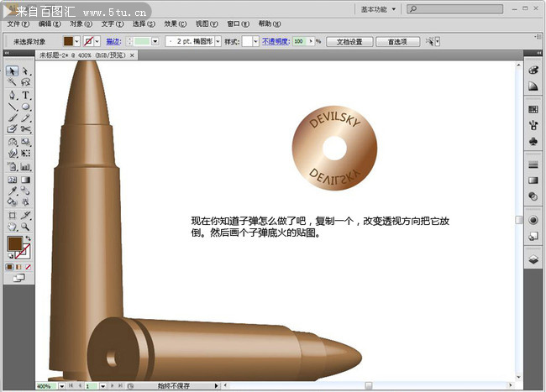Viewport: 546px width, 392px height.
Task: Open the Layers panel icon
Action: (x=533, y=260)
